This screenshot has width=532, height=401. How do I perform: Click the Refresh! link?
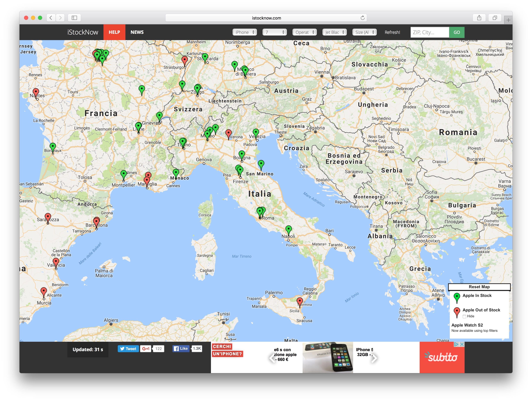coord(392,32)
